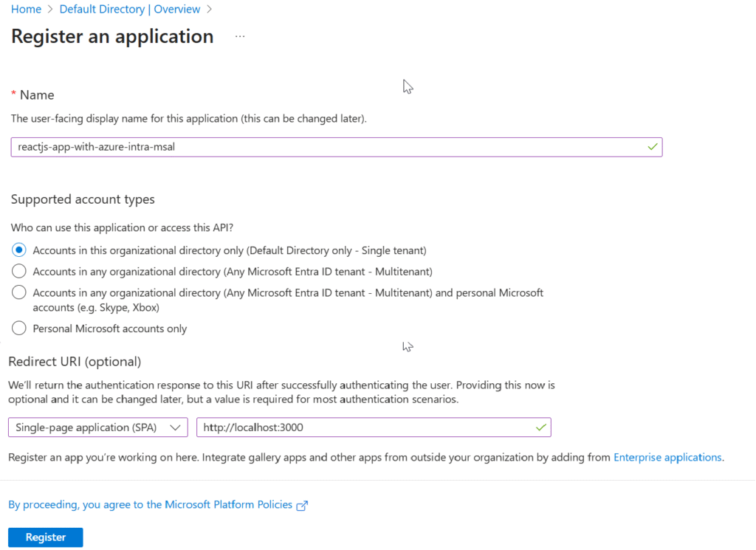Viewport: 756px width, 550px height.
Task: Click the breadcrumb chevron after Default Directory Overview
Action: point(210,10)
